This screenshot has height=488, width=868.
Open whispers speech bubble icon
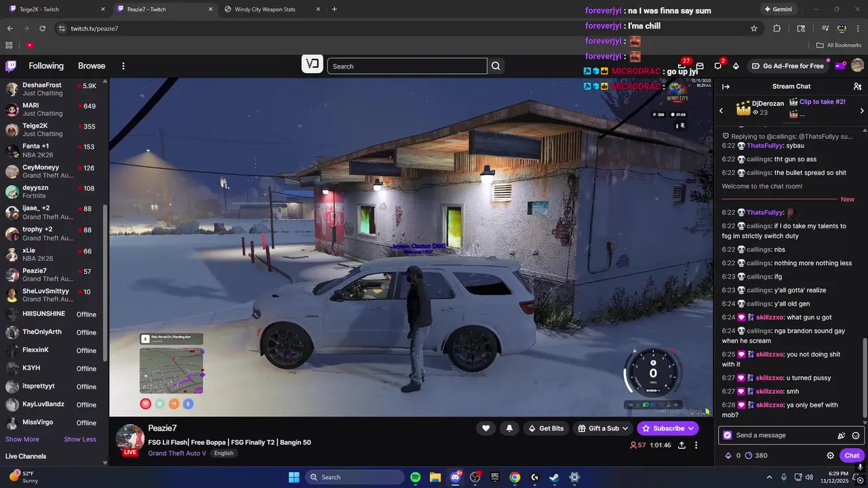(717, 66)
